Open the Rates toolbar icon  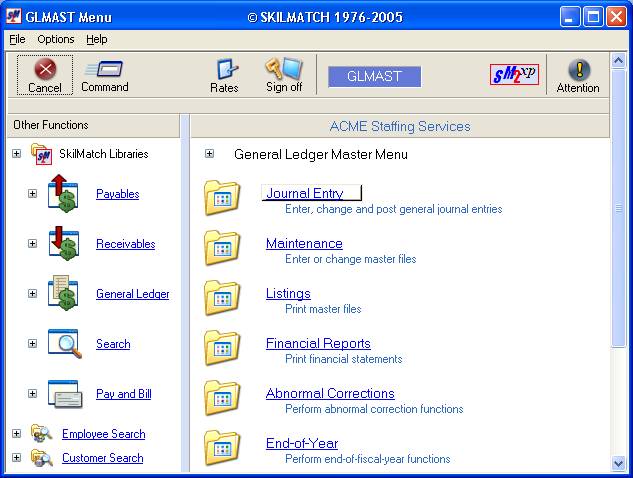point(227,69)
